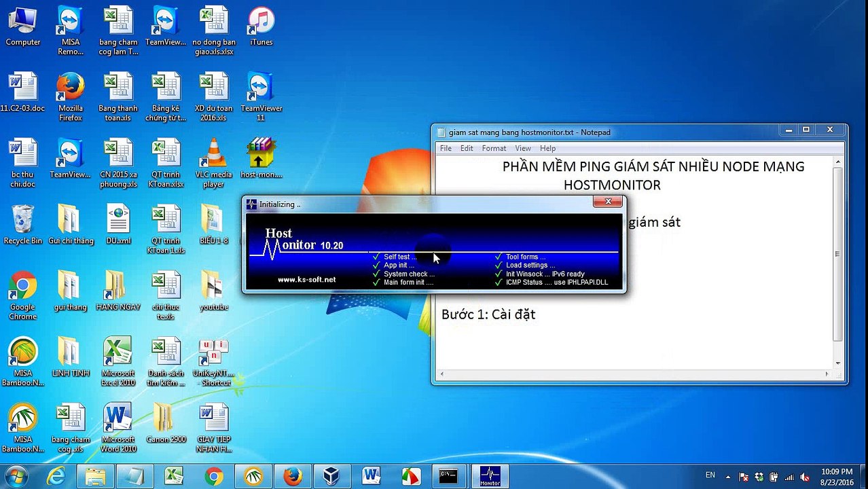Click Notepad horizontal scrollbar right arrow
868x489 pixels.
pos(827,374)
